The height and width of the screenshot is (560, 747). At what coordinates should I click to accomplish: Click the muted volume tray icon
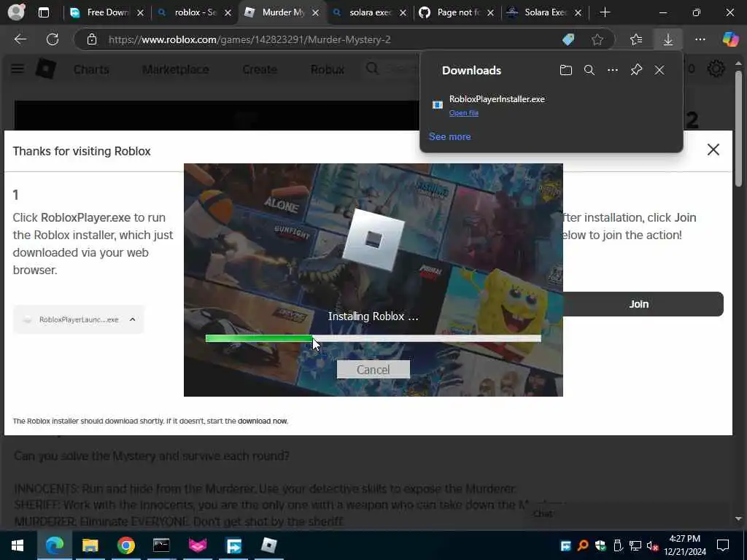click(x=653, y=545)
